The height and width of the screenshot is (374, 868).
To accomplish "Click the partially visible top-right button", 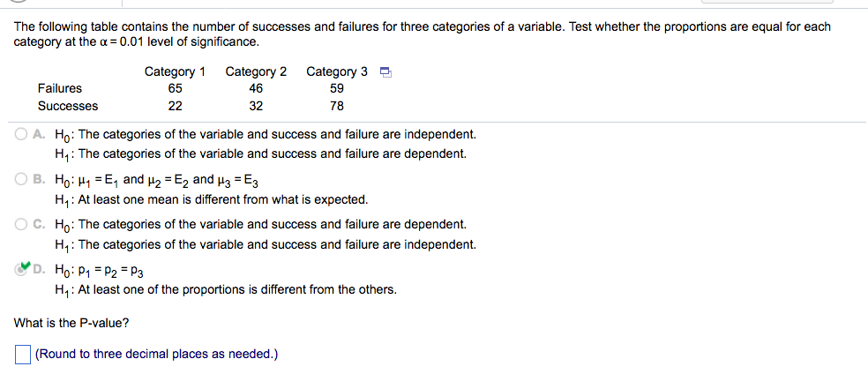I will click(x=767, y=2).
